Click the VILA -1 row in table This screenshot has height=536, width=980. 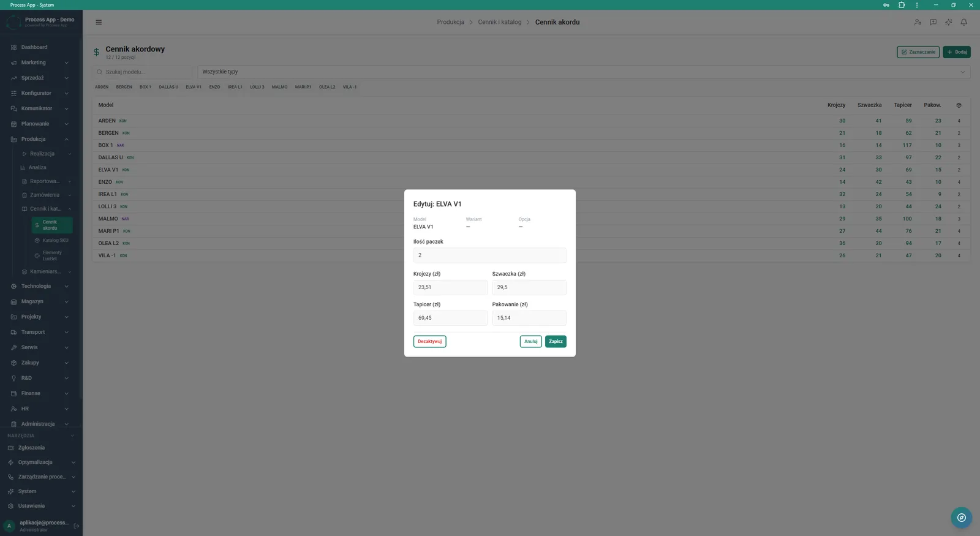[x=531, y=255]
